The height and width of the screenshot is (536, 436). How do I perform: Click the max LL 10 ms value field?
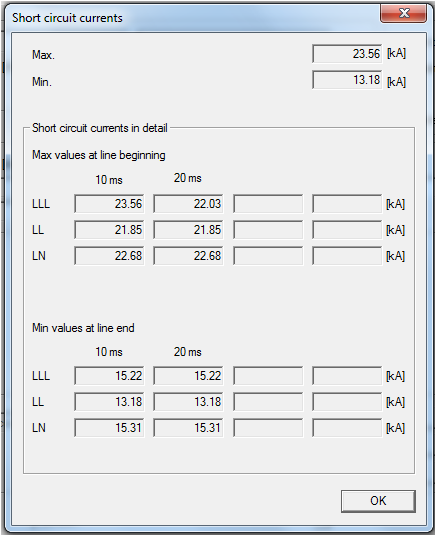tap(109, 230)
